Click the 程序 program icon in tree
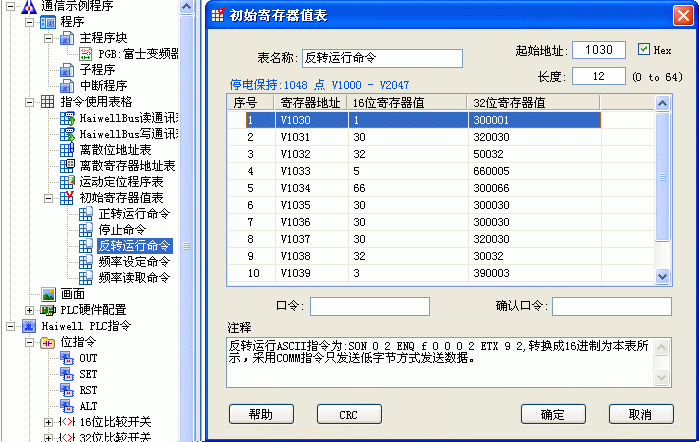The image size is (699, 442). tap(48, 22)
